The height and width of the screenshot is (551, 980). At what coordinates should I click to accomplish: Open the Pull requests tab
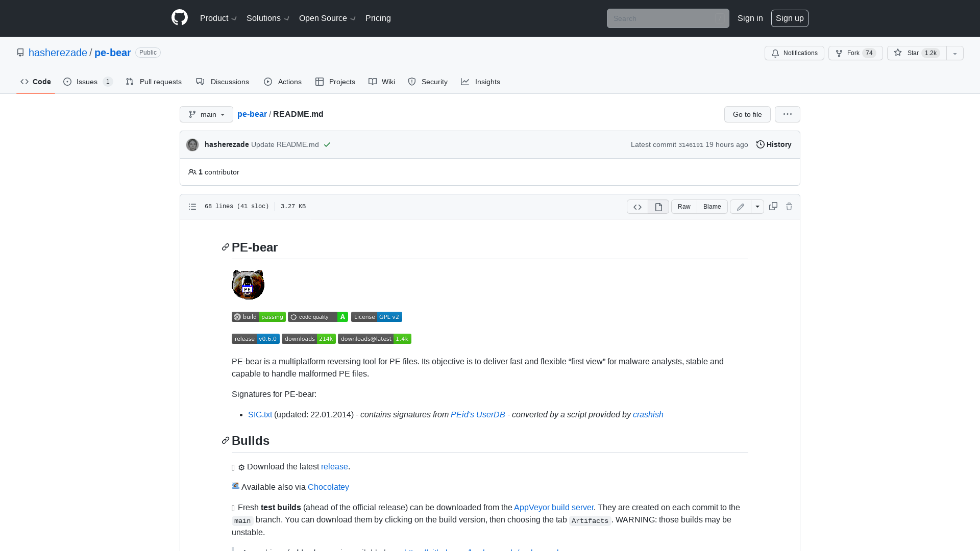tap(154, 82)
